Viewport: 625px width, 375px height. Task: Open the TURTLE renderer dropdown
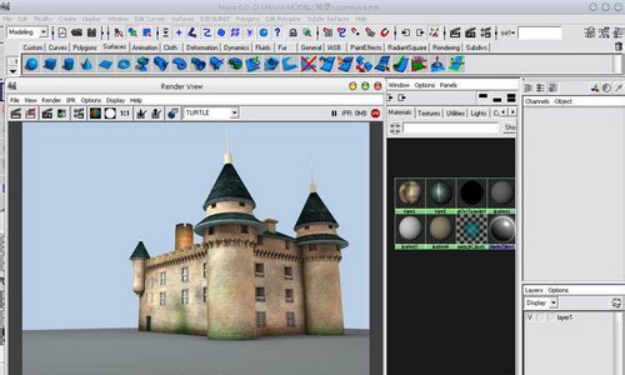point(211,113)
